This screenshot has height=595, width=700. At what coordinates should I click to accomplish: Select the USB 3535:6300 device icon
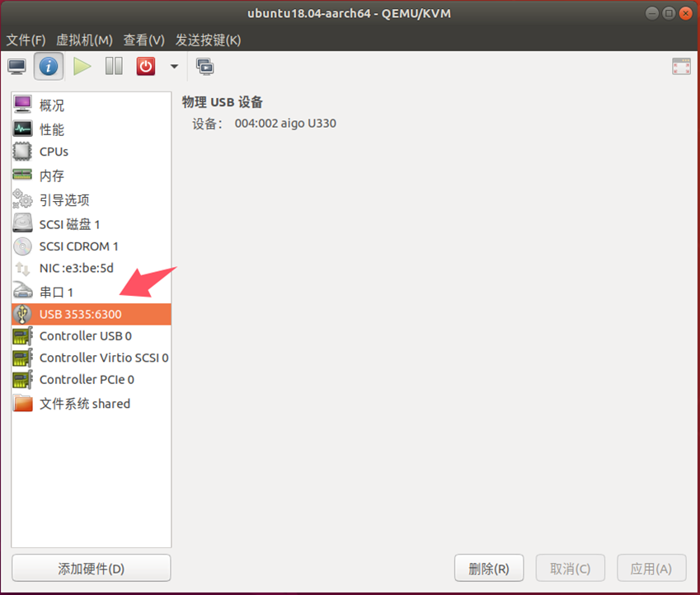click(22, 314)
